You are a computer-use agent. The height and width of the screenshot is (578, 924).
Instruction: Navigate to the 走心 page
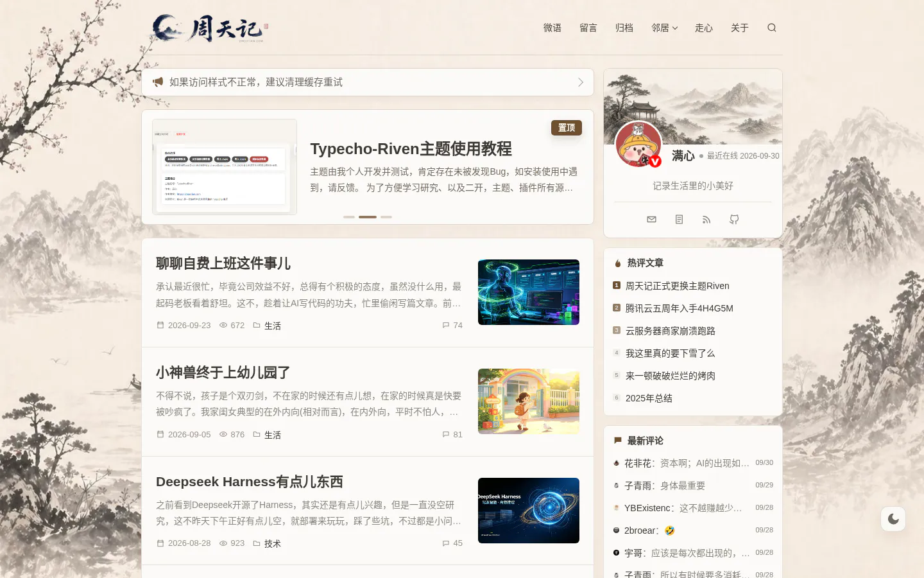point(704,28)
